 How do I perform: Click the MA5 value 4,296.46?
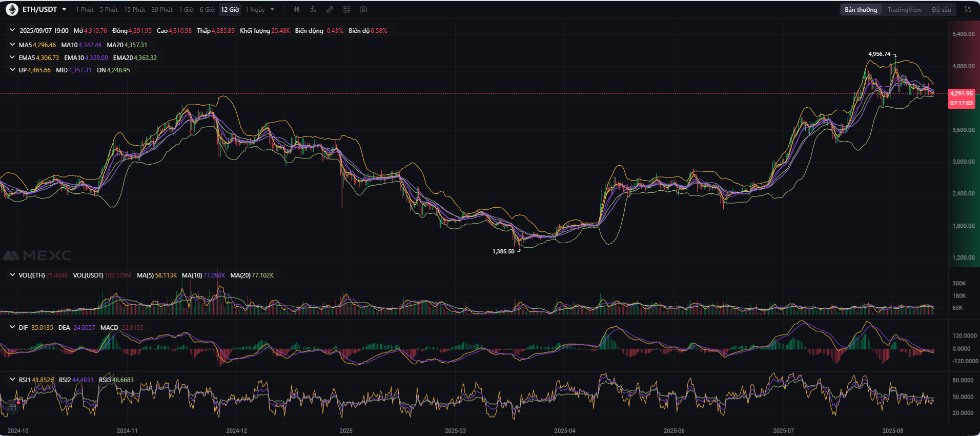45,45
